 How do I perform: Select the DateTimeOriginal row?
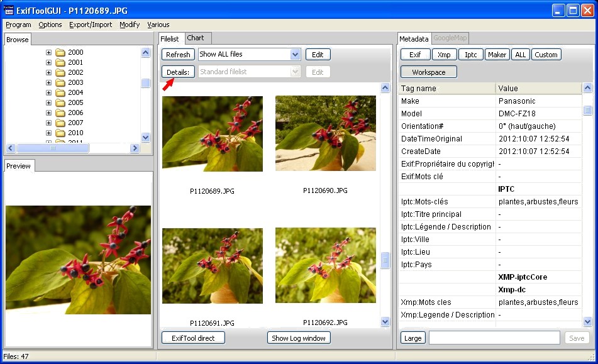tap(490, 139)
